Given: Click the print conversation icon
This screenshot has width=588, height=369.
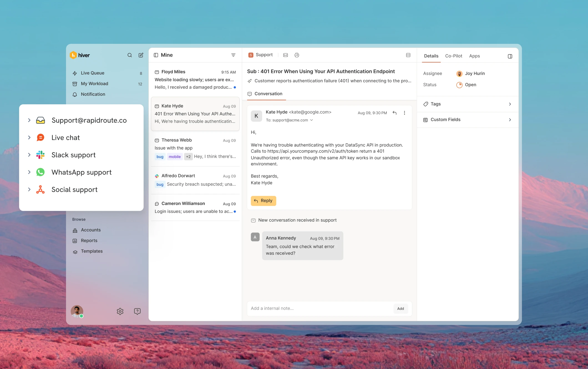Looking at the screenshot, I should 297,55.
